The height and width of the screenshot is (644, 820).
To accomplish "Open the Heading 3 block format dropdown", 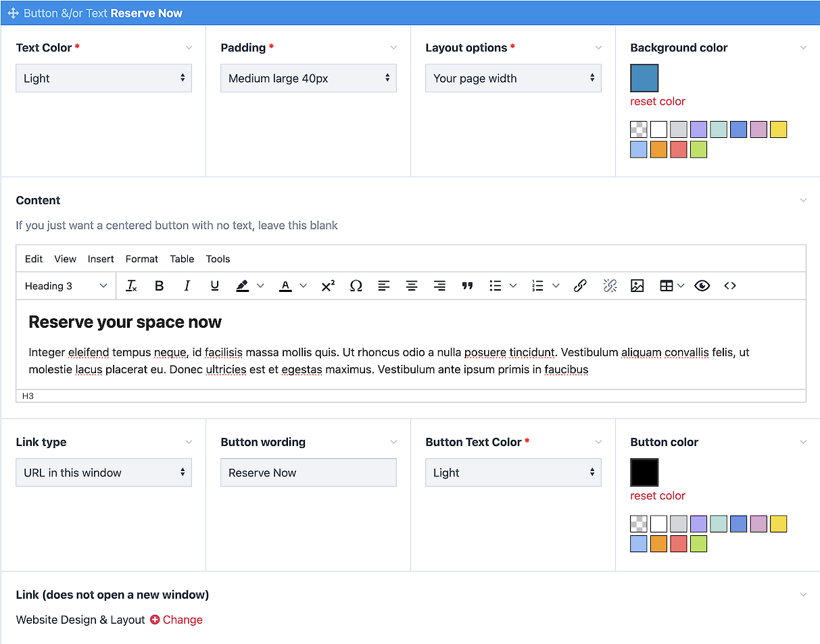I will pos(66,286).
